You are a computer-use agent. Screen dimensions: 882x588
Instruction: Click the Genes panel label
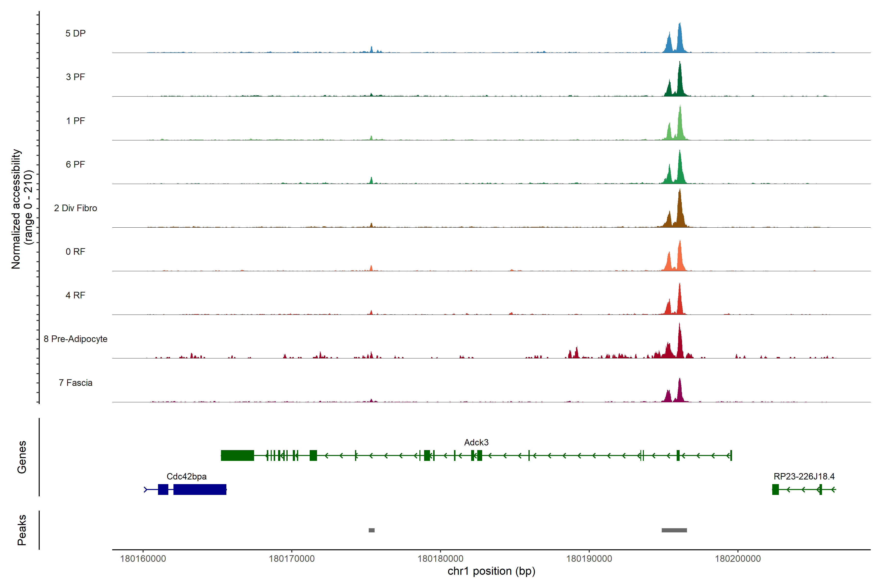click(22, 457)
